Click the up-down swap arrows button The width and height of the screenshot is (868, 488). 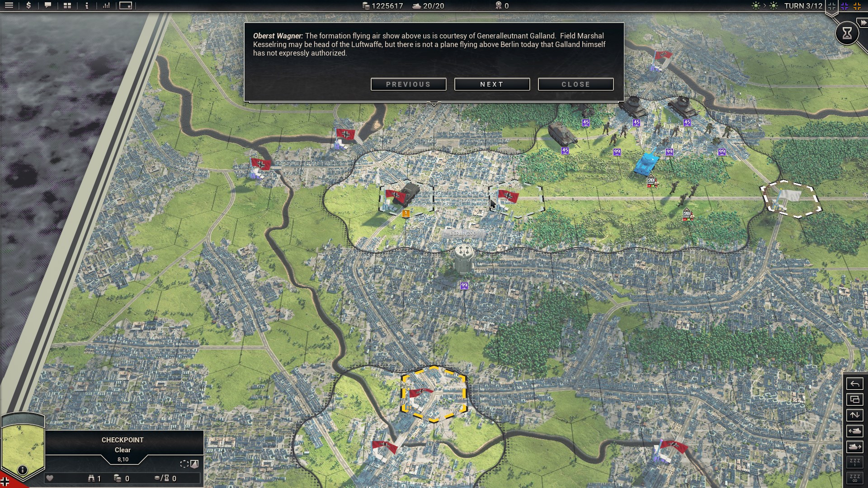[x=854, y=415]
